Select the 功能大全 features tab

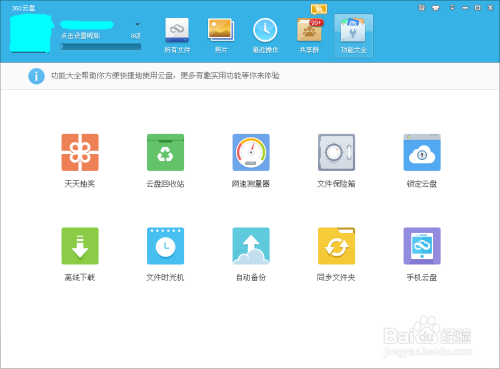point(354,36)
